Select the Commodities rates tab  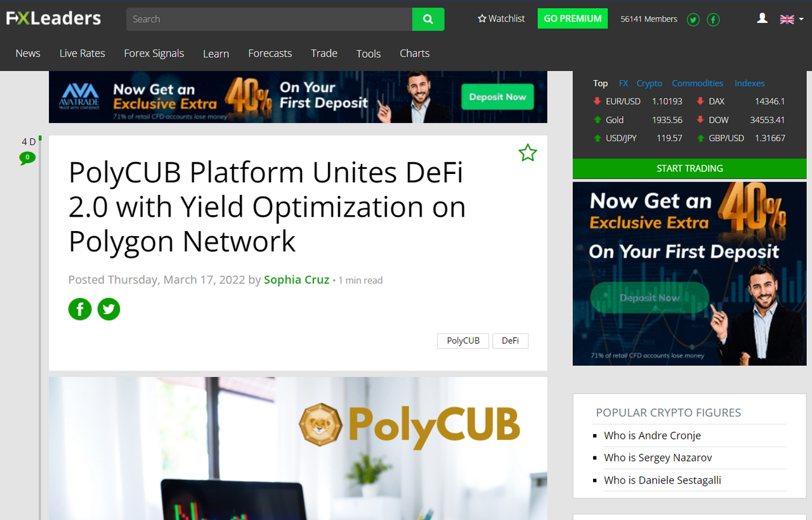click(x=698, y=83)
